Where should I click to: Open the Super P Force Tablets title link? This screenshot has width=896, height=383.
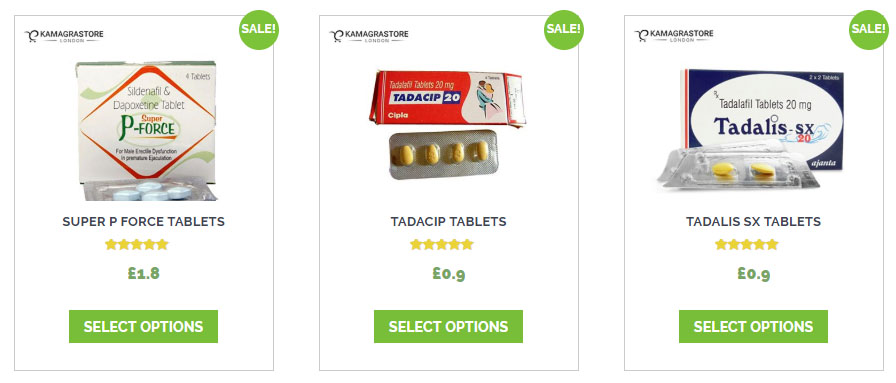click(143, 222)
